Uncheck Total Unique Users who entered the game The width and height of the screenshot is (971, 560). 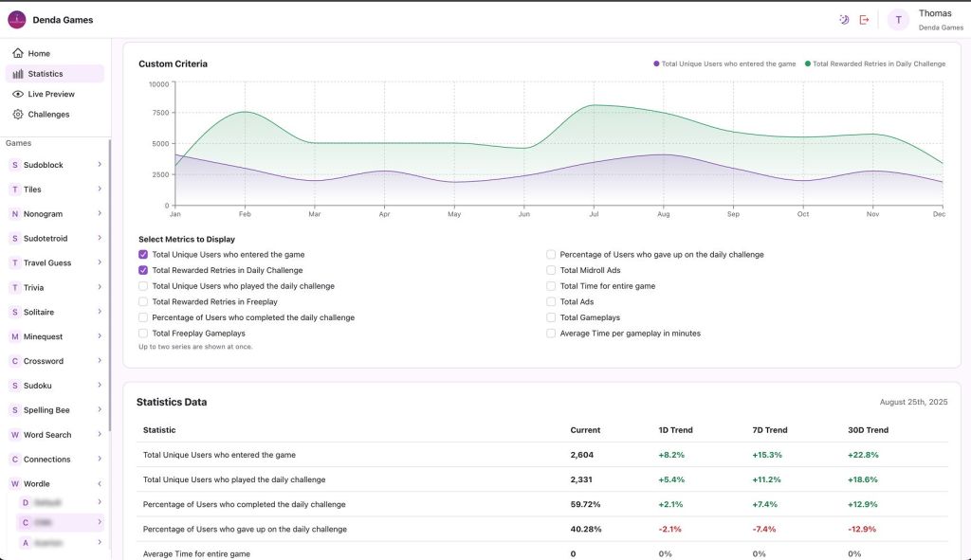[143, 255]
